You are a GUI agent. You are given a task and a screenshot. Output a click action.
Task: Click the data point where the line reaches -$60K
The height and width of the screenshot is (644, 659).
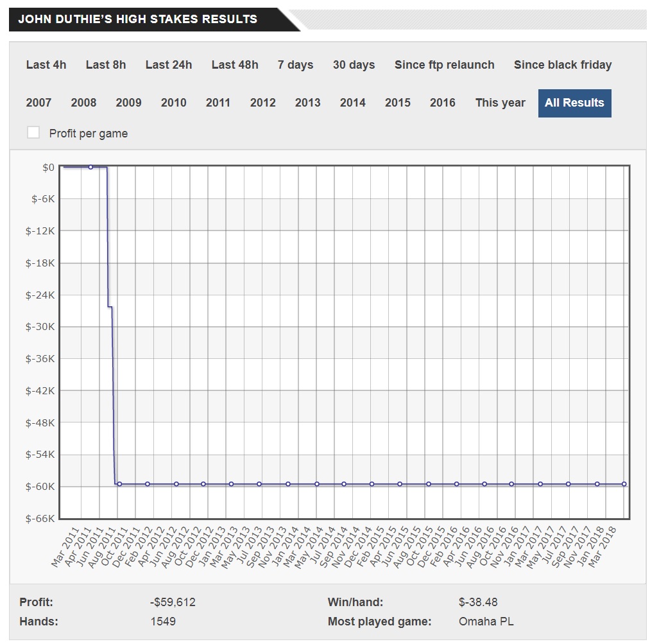[119, 483]
